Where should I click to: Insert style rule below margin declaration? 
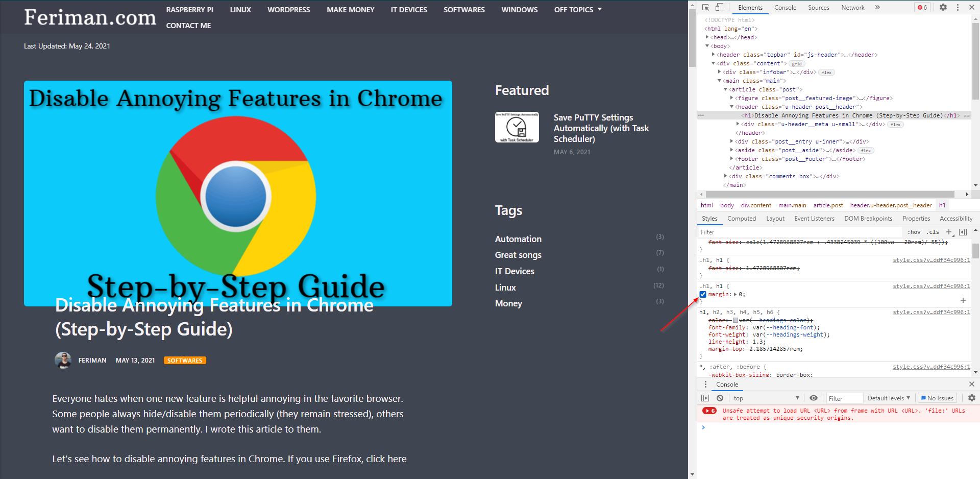pos(963,300)
